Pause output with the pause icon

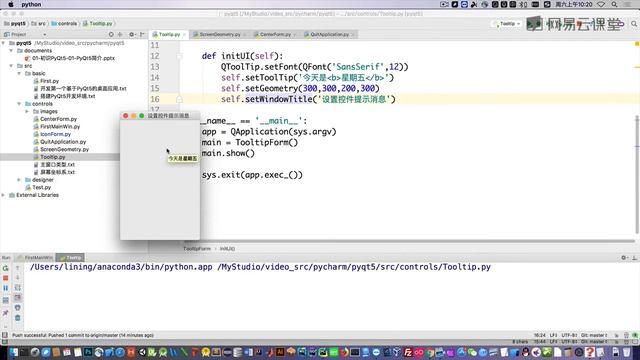coord(6,288)
